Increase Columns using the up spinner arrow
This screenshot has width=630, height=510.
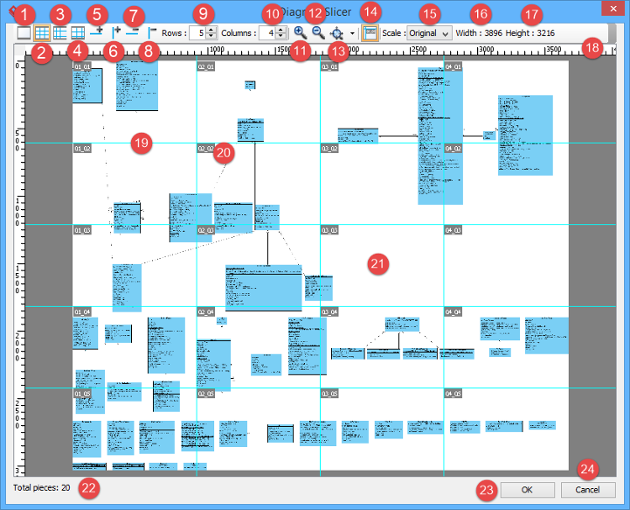pos(282,29)
